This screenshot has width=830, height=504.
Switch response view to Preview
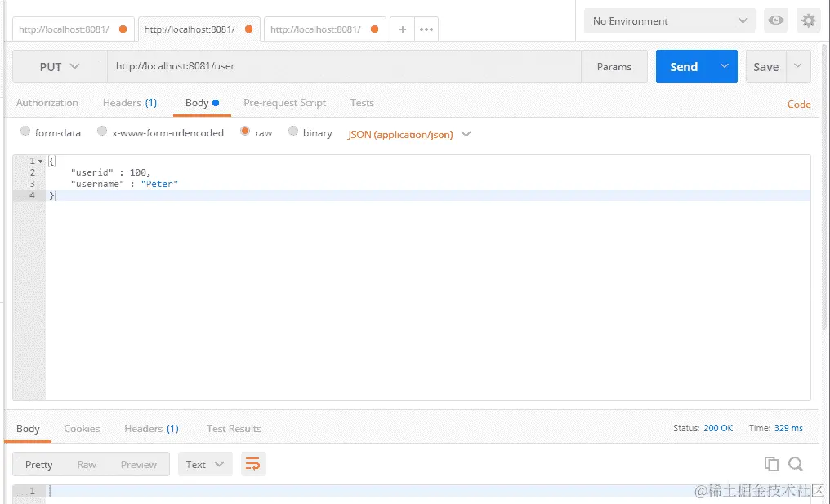coord(139,464)
